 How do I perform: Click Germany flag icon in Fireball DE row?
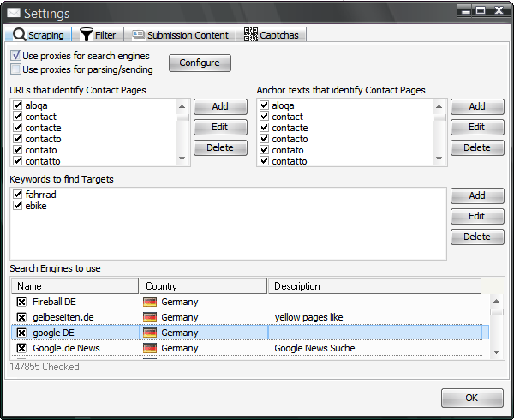point(150,302)
